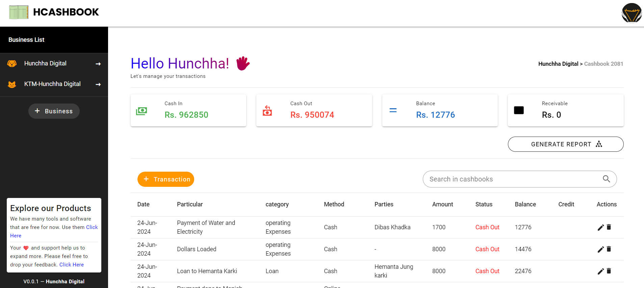Viewport: 644px width, 288px height.
Task: Click the Credit column header
Action: pyautogui.click(x=566, y=204)
